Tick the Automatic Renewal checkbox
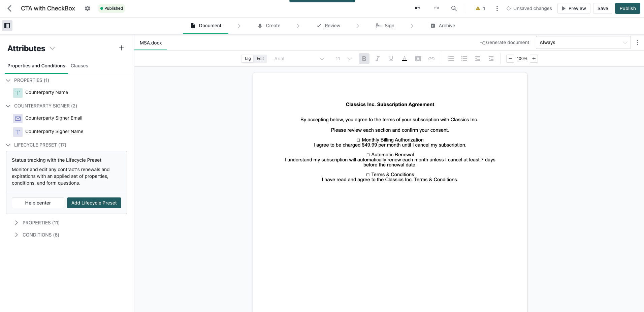Screen dimensions: 644x312 coord(368,155)
